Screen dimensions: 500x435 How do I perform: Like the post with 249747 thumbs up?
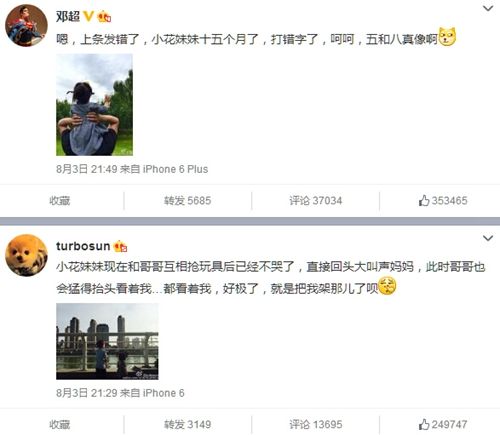pyautogui.click(x=443, y=424)
